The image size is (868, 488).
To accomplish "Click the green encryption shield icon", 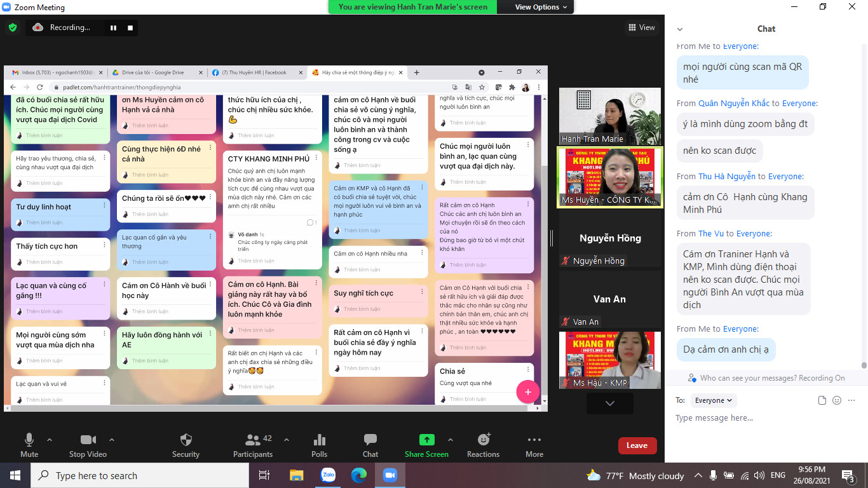I will 13,27.
